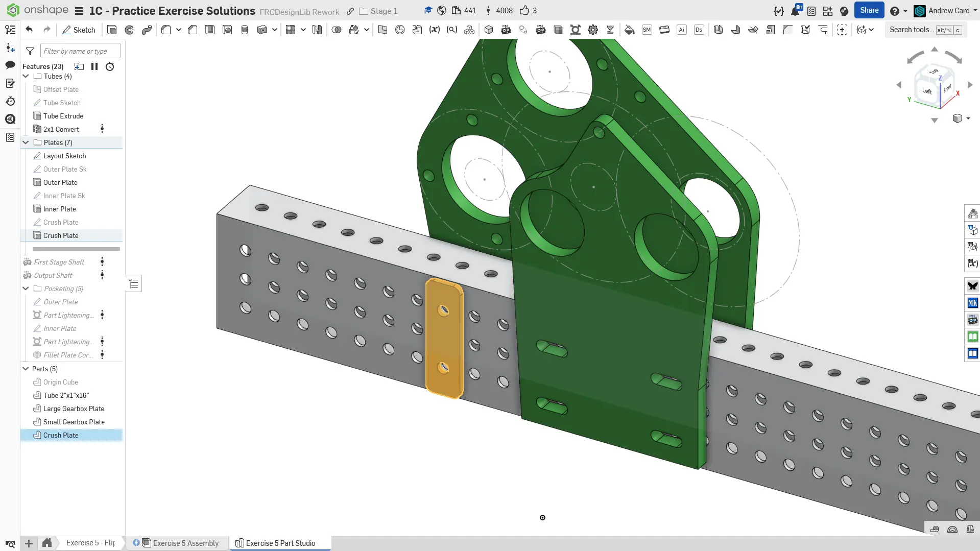Choose the Boolean tool
The height and width of the screenshot is (551, 980).
pyautogui.click(x=337, y=30)
